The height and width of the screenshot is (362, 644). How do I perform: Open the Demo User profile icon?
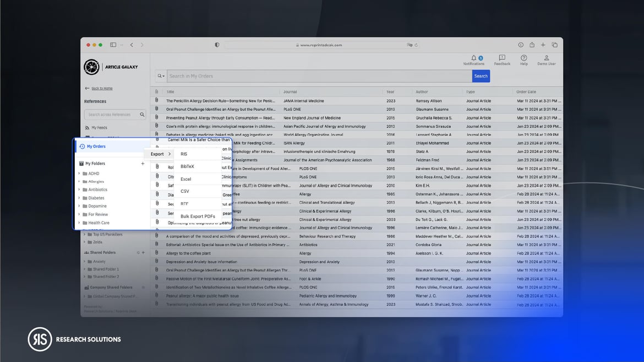tap(547, 58)
